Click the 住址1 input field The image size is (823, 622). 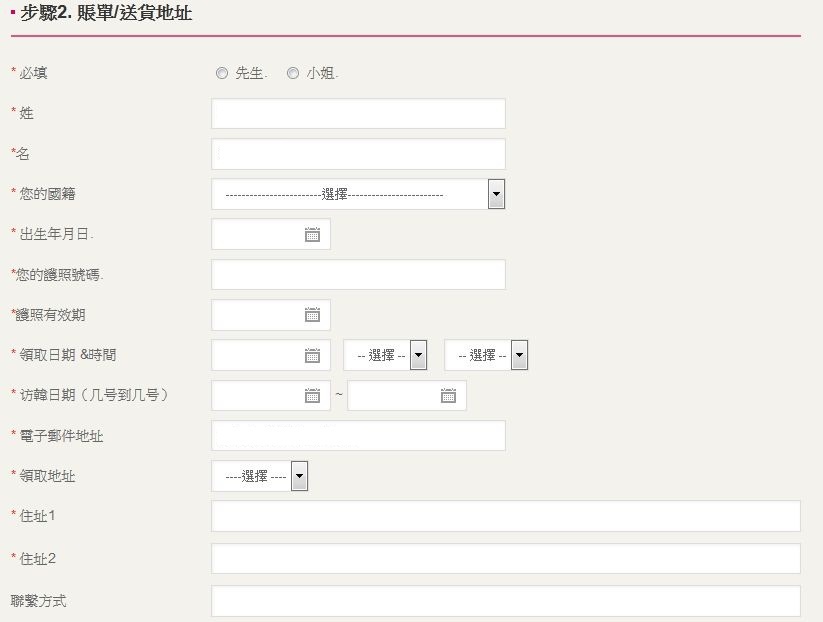click(506, 516)
